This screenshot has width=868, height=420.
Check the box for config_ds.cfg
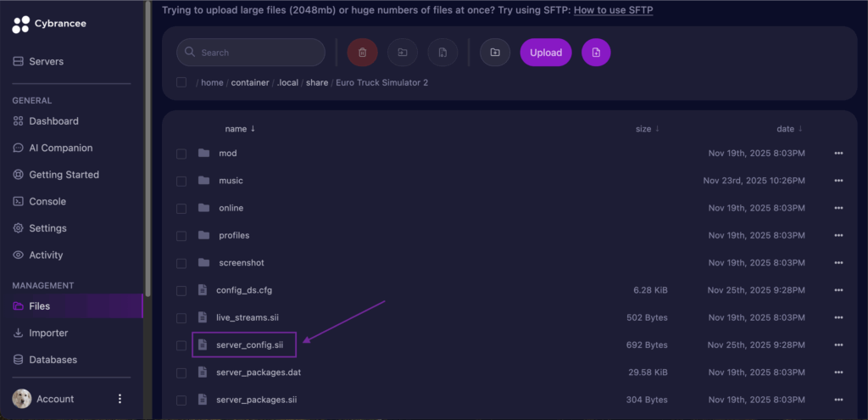tap(181, 291)
